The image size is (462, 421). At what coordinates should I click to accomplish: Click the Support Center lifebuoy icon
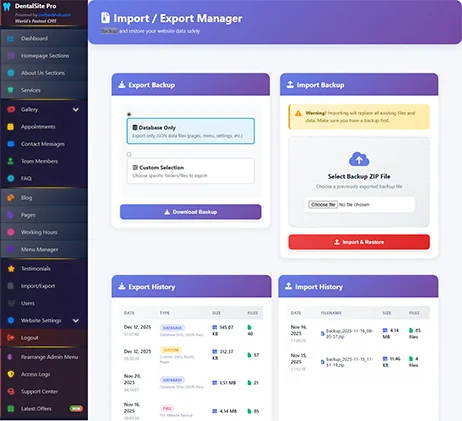click(11, 391)
